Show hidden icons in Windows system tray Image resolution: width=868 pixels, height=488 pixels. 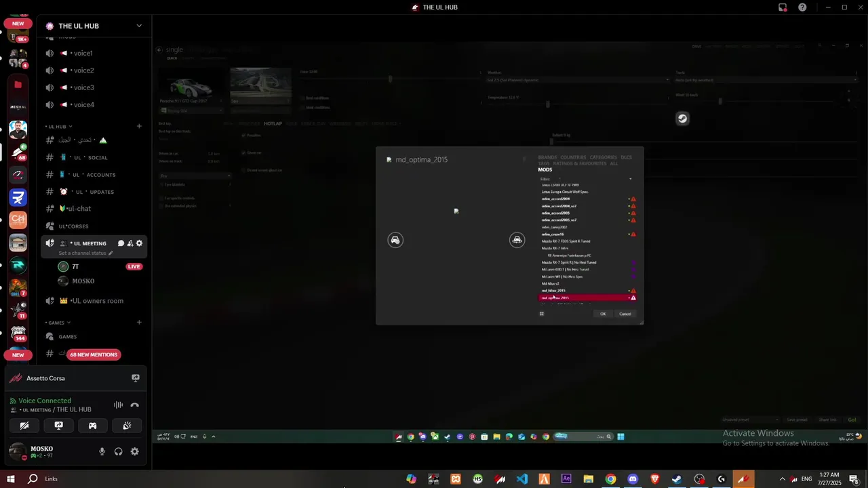(x=782, y=479)
